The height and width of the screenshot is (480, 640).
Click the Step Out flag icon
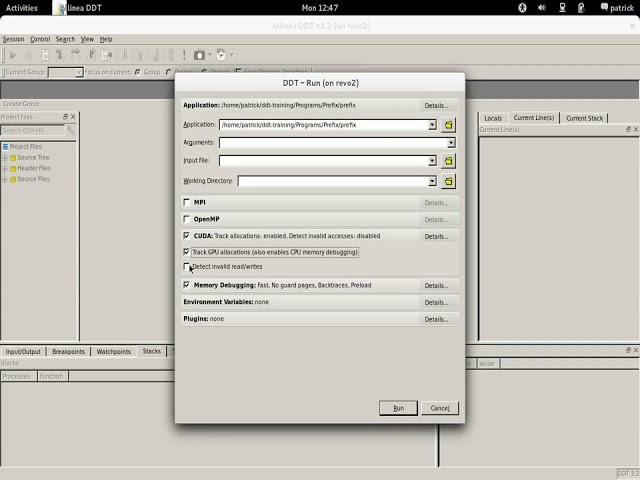point(92,55)
